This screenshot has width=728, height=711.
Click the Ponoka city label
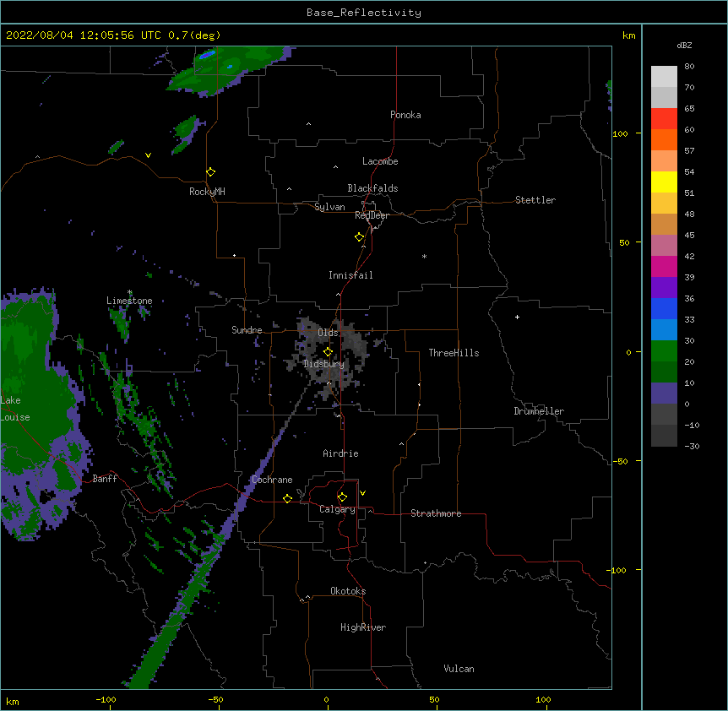tap(405, 115)
